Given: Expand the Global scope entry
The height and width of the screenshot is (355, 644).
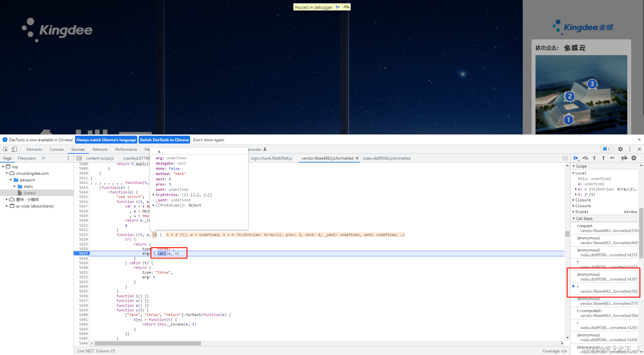Looking at the screenshot, I should pos(574,212).
